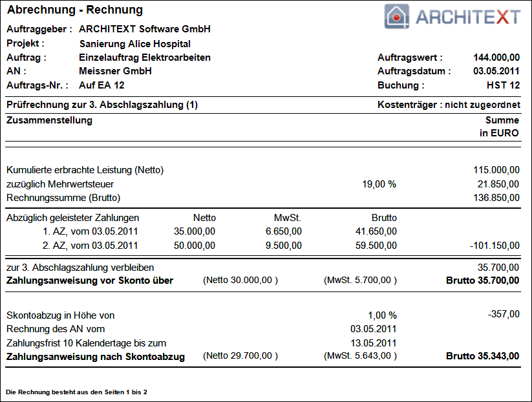Click deduction total -101.150,00
532x402 pixels.
495,245
